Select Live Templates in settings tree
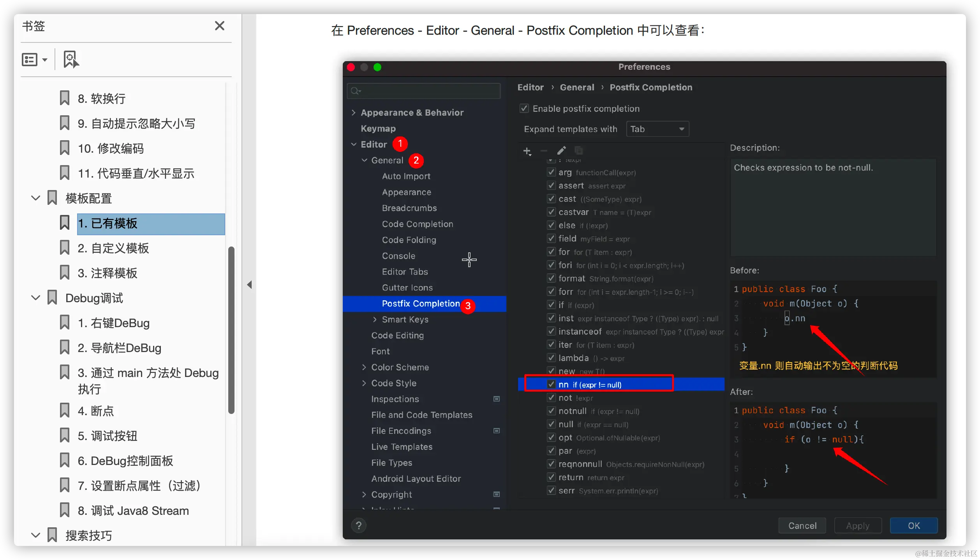This screenshot has height=560, width=980. pos(402,447)
